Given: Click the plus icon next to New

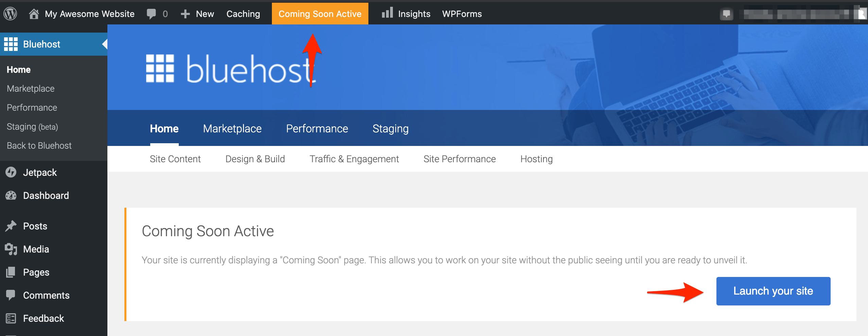Looking at the screenshot, I should (185, 14).
